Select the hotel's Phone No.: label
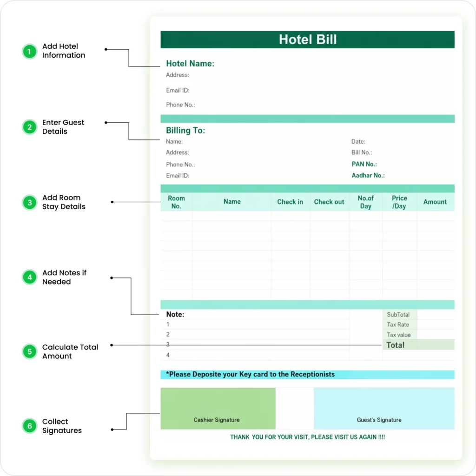This screenshot has height=476, width=476. pyautogui.click(x=180, y=105)
